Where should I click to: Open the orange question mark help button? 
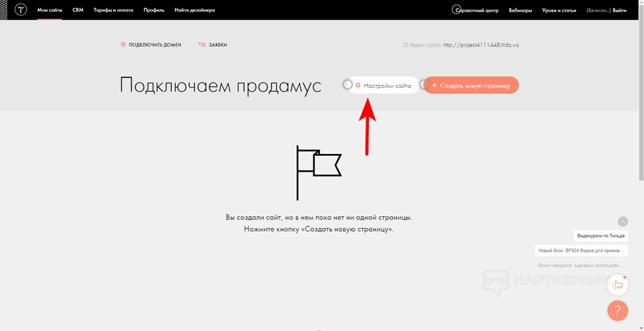[x=618, y=311]
